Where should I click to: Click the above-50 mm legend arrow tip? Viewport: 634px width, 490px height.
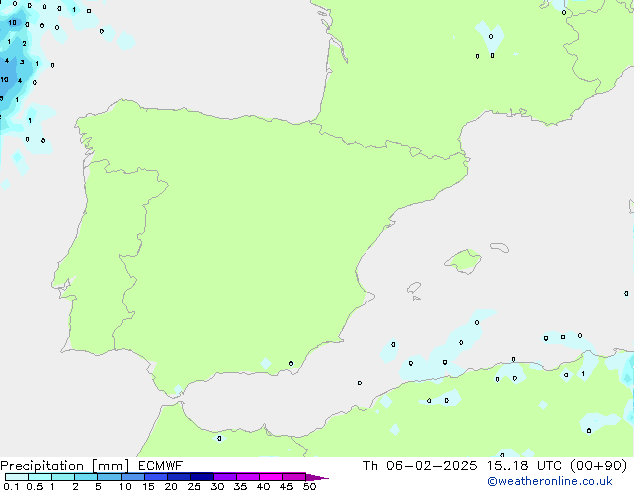tap(317, 477)
